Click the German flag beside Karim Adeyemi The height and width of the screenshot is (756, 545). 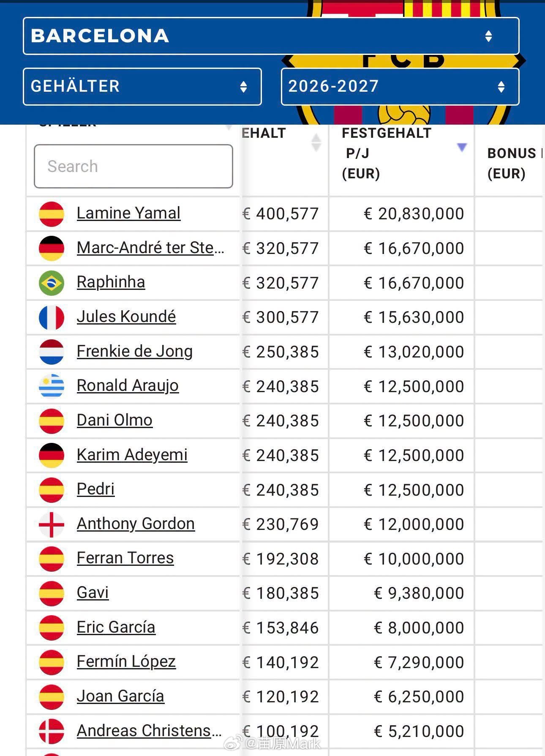point(52,456)
